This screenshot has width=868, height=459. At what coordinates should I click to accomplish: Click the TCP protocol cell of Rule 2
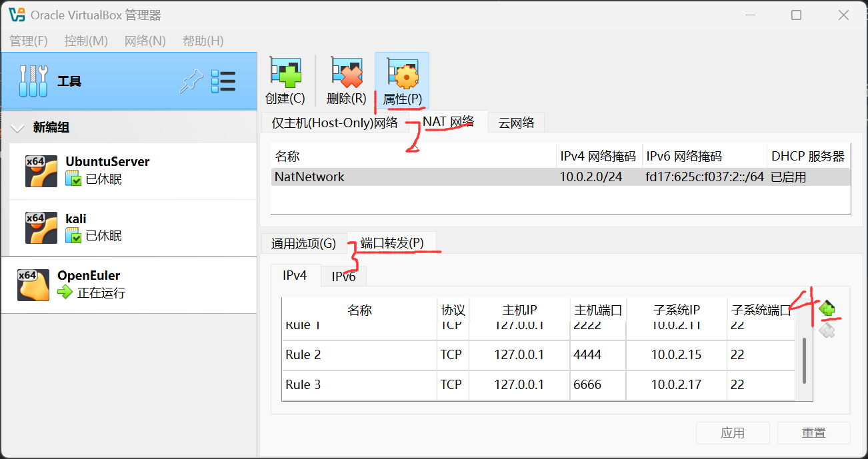453,355
